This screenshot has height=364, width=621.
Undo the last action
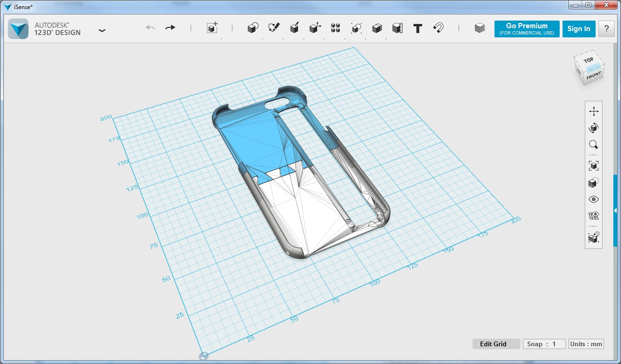(150, 28)
